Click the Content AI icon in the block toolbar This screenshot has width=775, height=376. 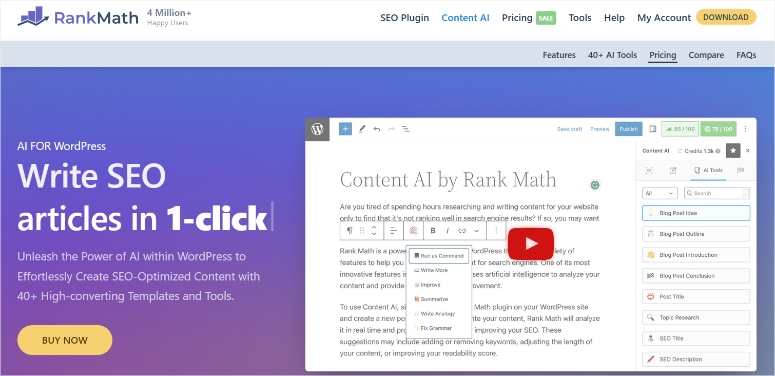tap(414, 231)
